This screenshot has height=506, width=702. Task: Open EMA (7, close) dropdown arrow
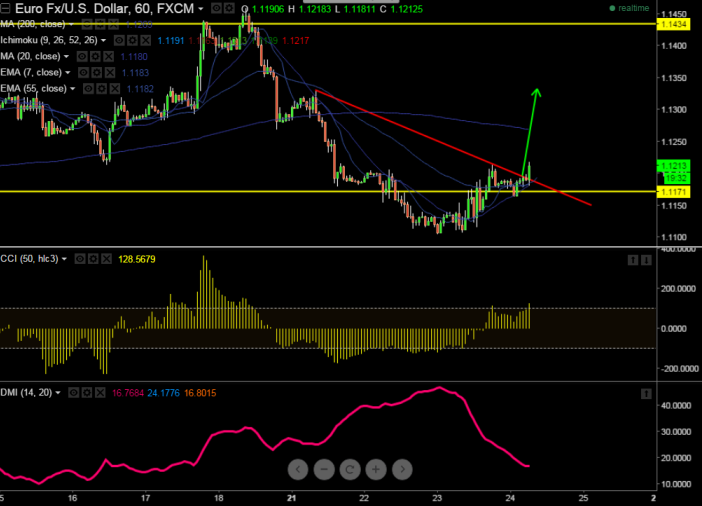click(68, 73)
